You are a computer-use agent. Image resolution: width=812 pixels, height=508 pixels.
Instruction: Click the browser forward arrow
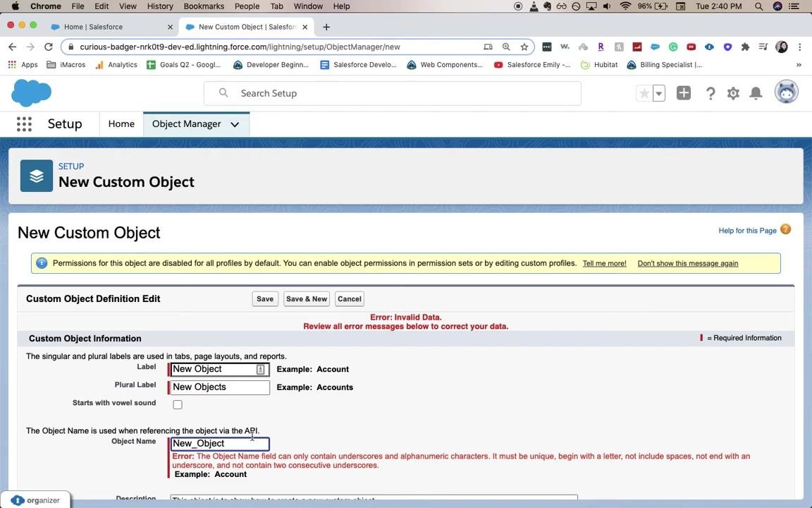pyautogui.click(x=30, y=47)
